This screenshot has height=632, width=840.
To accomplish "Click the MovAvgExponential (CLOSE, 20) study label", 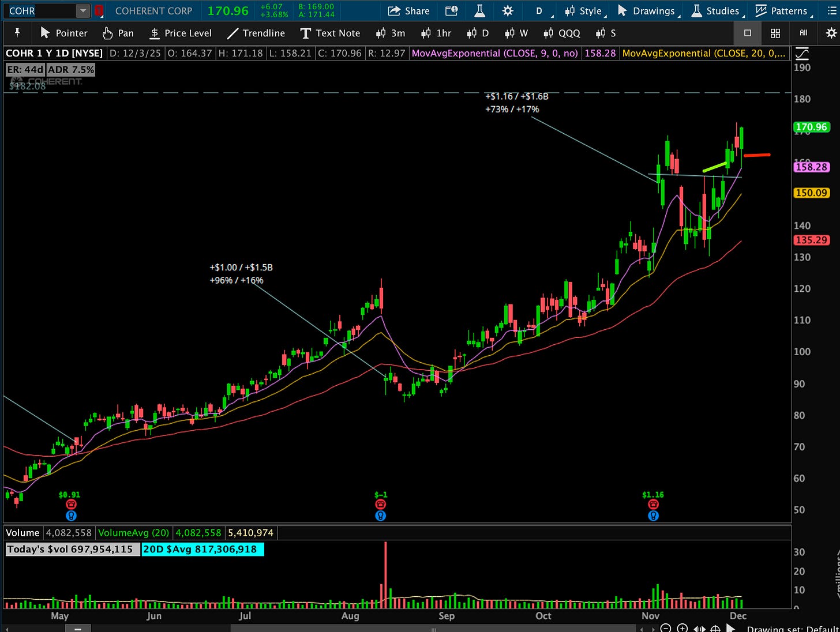I will [703, 53].
